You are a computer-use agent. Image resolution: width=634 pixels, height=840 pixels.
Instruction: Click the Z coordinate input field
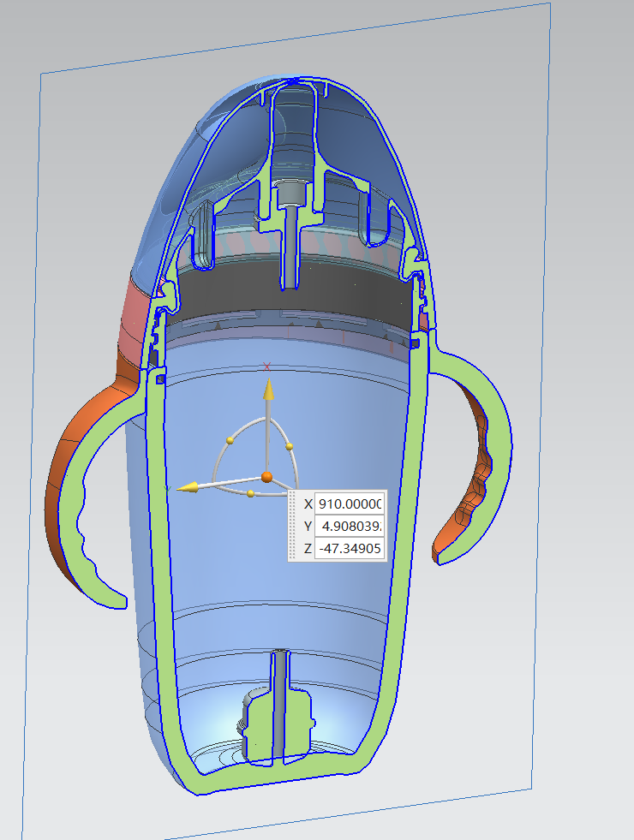coord(350,548)
